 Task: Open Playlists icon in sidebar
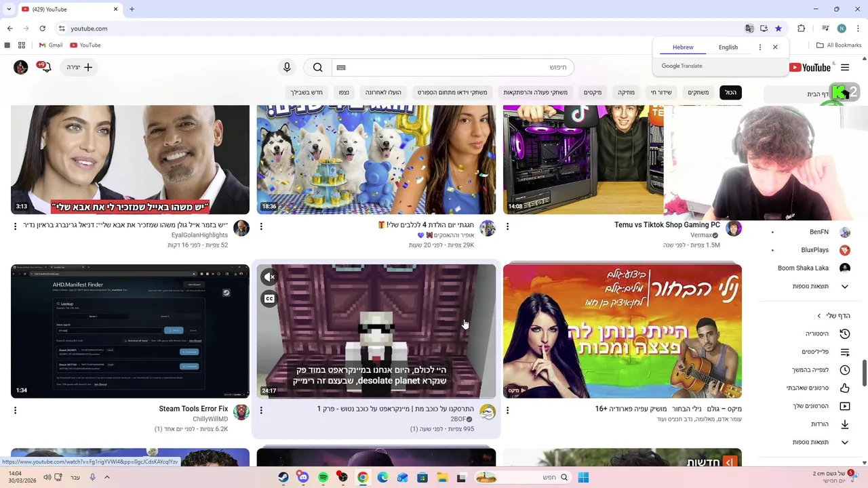[845, 352]
